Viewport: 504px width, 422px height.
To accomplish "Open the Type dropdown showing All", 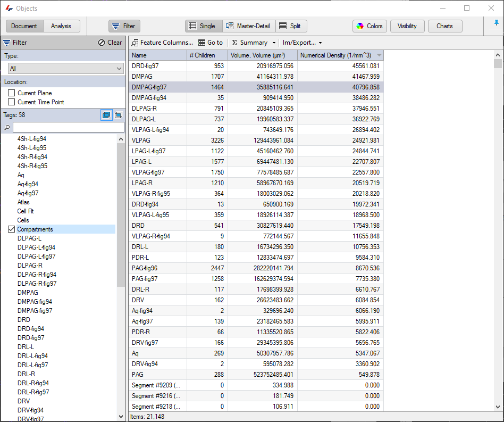I will [x=65, y=69].
